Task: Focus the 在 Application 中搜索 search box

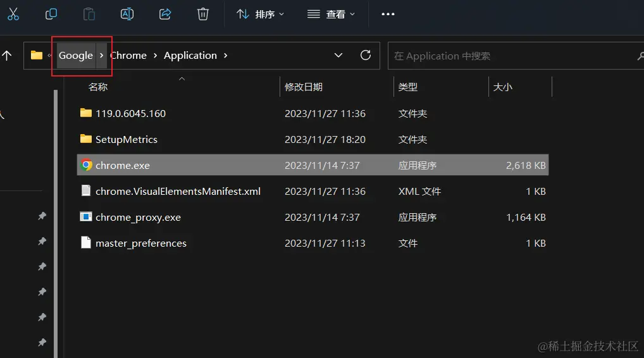Action: point(516,56)
